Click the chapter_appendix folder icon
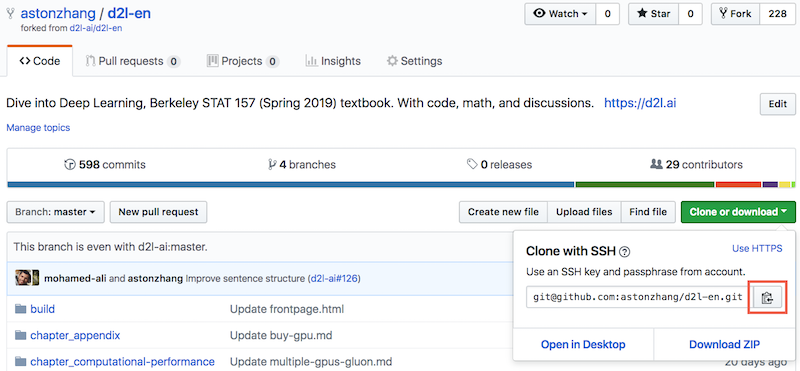Screen dimensions: 800x371 20,335
